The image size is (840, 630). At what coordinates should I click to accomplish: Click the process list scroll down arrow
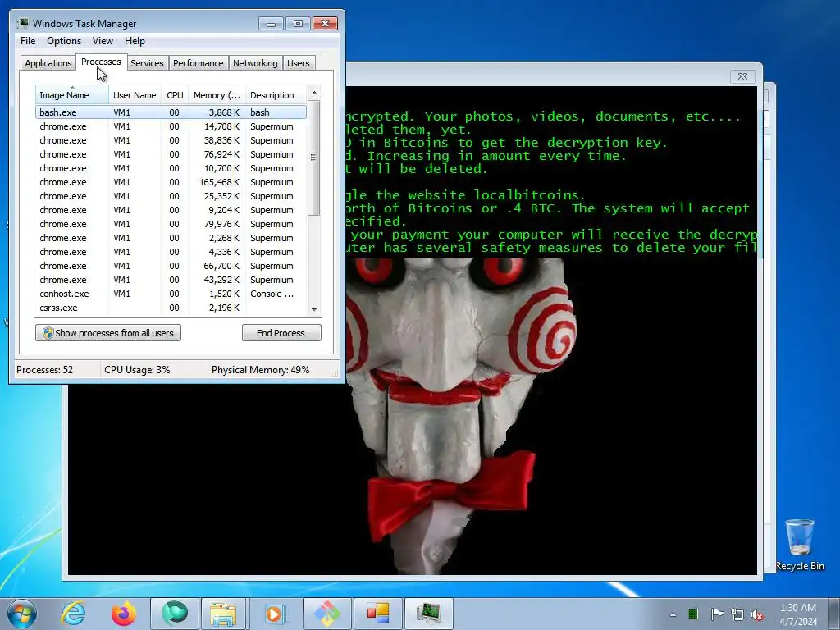coord(314,309)
